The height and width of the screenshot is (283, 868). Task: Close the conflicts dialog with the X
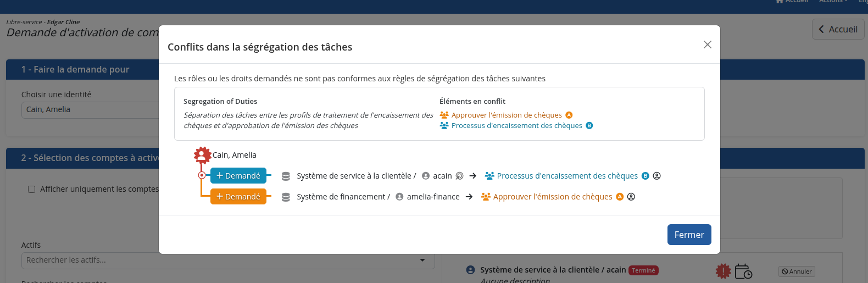point(708,45)
